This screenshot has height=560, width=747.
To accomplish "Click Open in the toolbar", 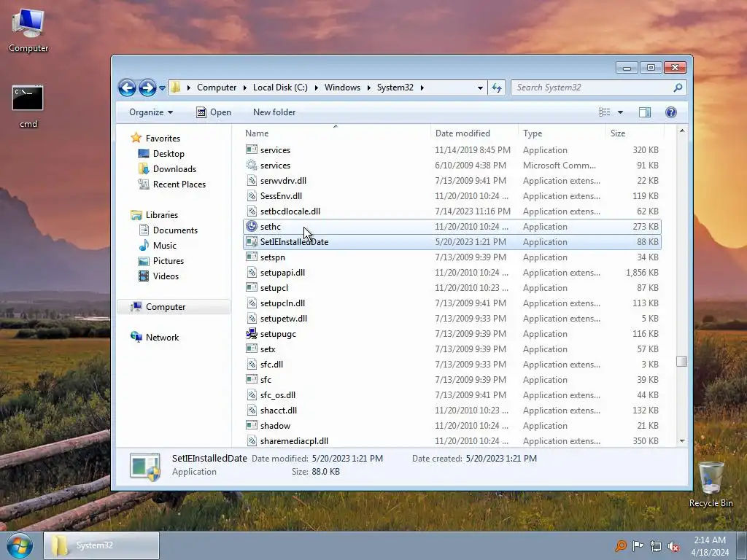I will (214, 112).
